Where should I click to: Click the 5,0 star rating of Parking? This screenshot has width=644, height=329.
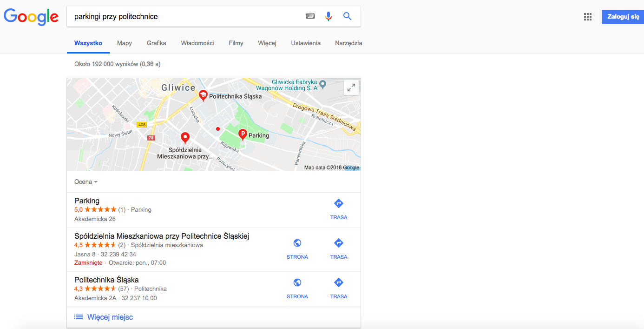click(95, 209)
